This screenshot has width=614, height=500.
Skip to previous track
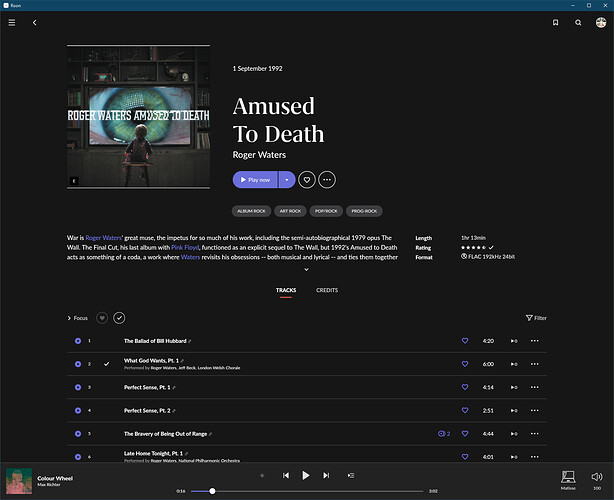[x=286, y=475]
